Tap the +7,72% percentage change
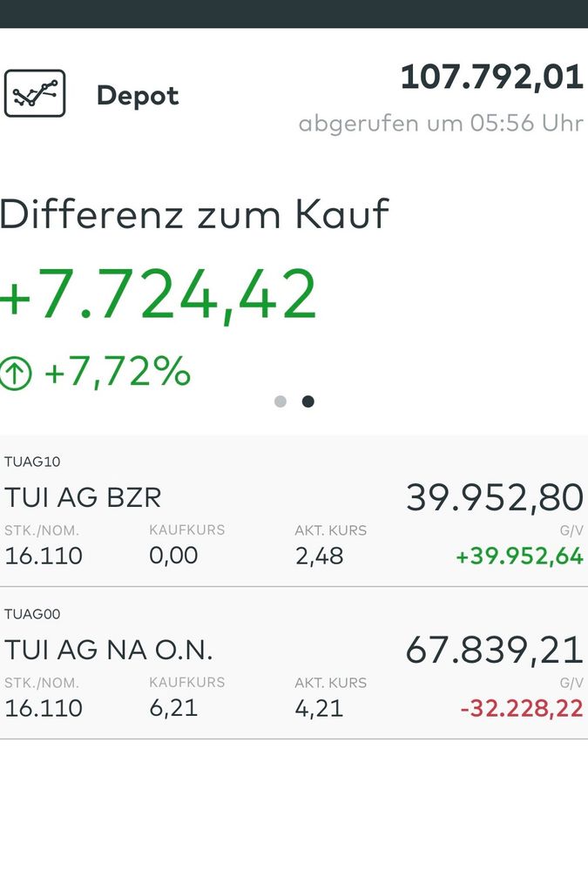 117,373
